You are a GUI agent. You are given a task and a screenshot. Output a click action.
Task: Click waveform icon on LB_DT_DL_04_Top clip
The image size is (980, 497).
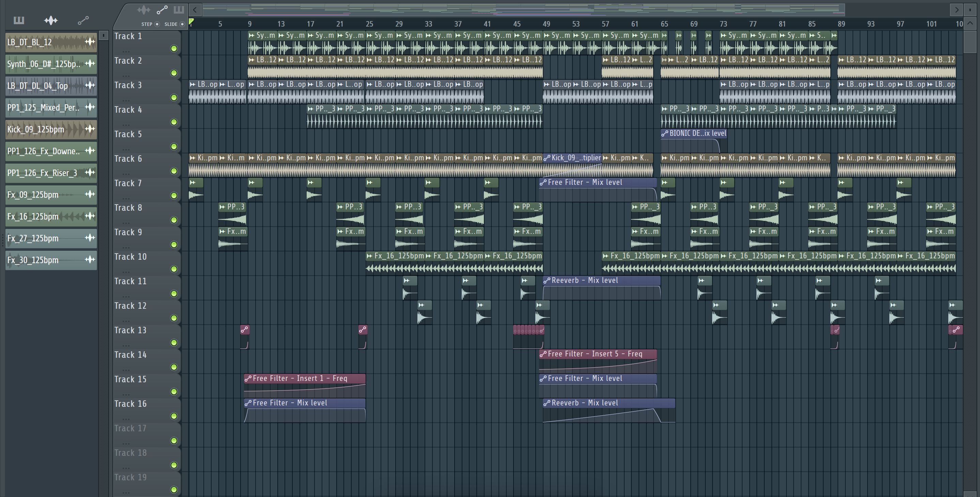pyautogui.click(x=90, y=85)
